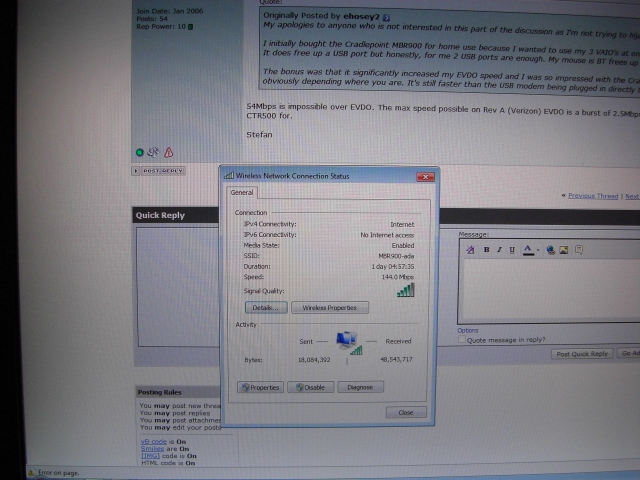The width and height of the screenshot is (640, 480).
Task: Toggle italic formatting in message editor
Action: pos(499,249)
